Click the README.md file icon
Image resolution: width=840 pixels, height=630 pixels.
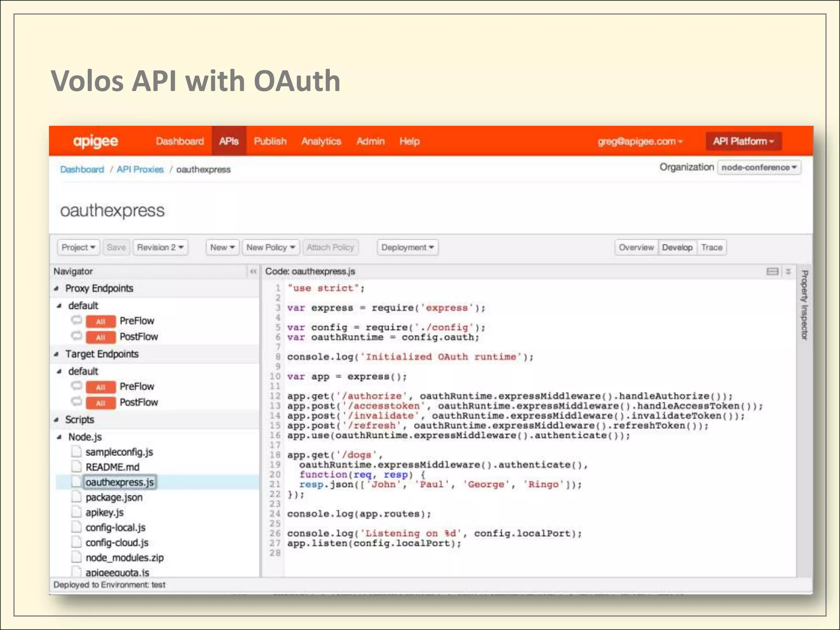pyautogui.click(x=76, y=467)
